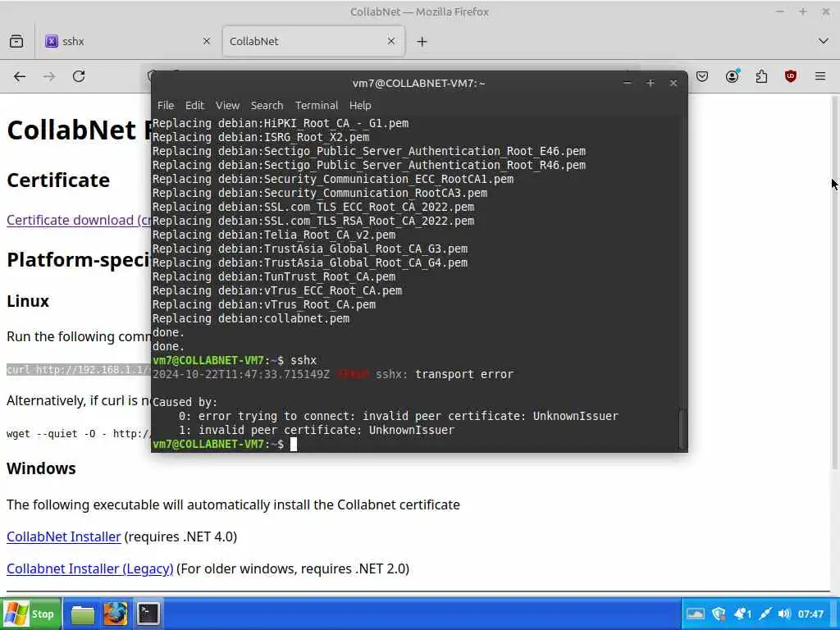Image resolution: width=840 pixels, height=630 pixels.
Task: Open Collabnet Installer (Legacy) link
Action: point(90,569)
